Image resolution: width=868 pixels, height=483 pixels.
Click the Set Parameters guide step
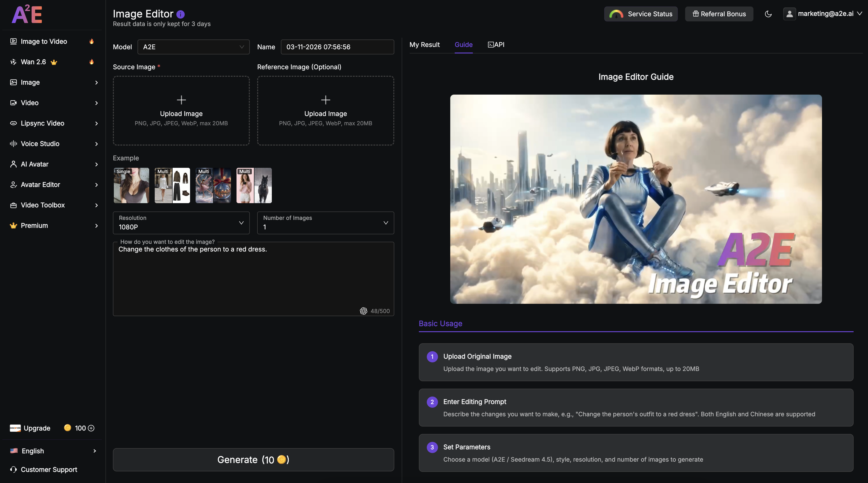pos(636,453)
